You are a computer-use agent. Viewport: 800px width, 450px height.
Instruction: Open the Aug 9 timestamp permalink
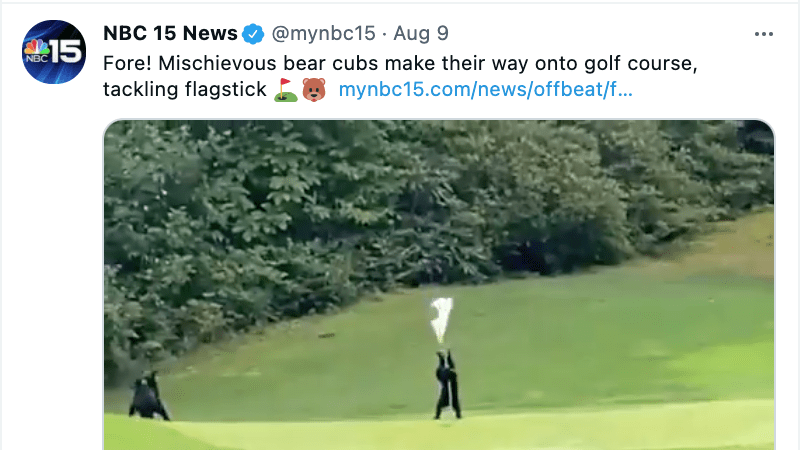click(x=421, y=33)
